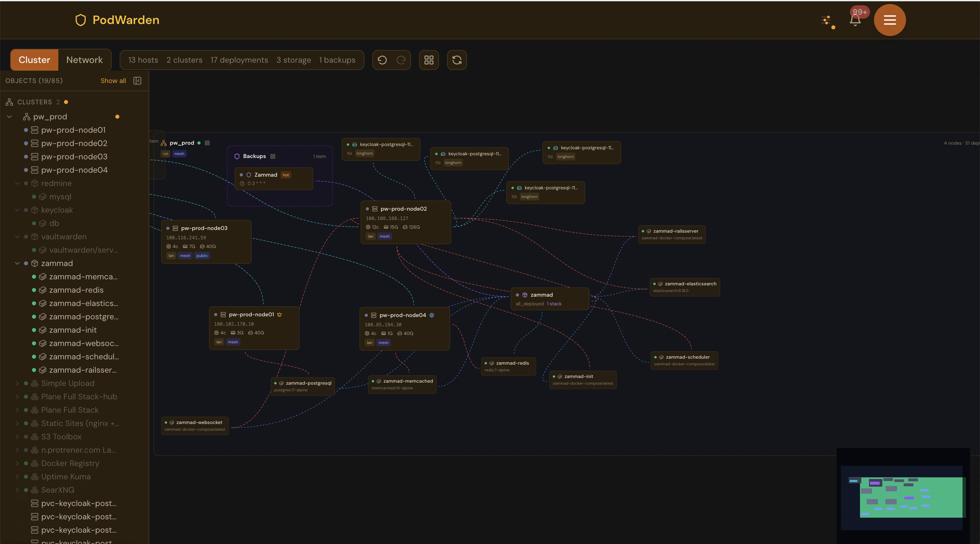Collapse the zammad tree group
Image resolution: width=980 pixels, height=544 pixels.
pos(17,263)
